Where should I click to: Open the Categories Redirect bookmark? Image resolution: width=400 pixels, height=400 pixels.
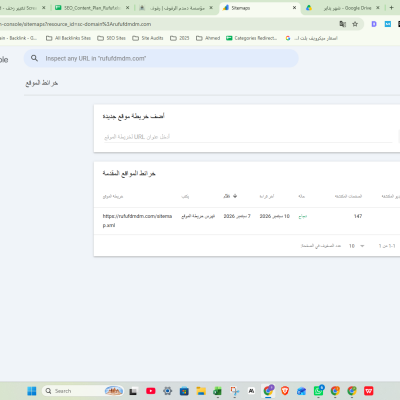coord(252,38)
